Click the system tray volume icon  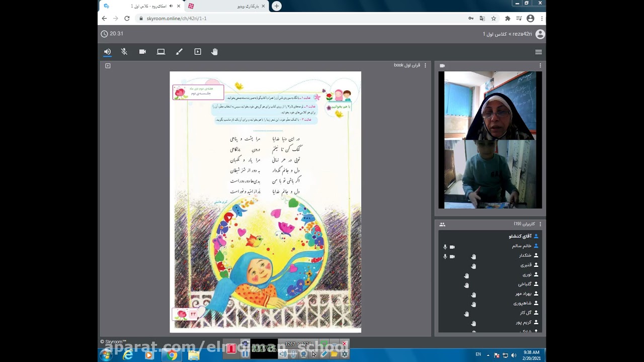pyautogui.click(x=514, y=355)
